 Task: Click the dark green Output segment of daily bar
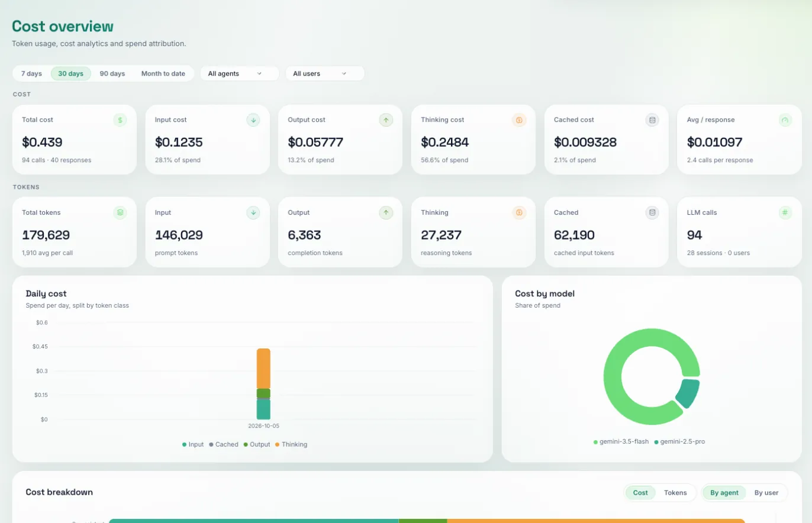263,393
